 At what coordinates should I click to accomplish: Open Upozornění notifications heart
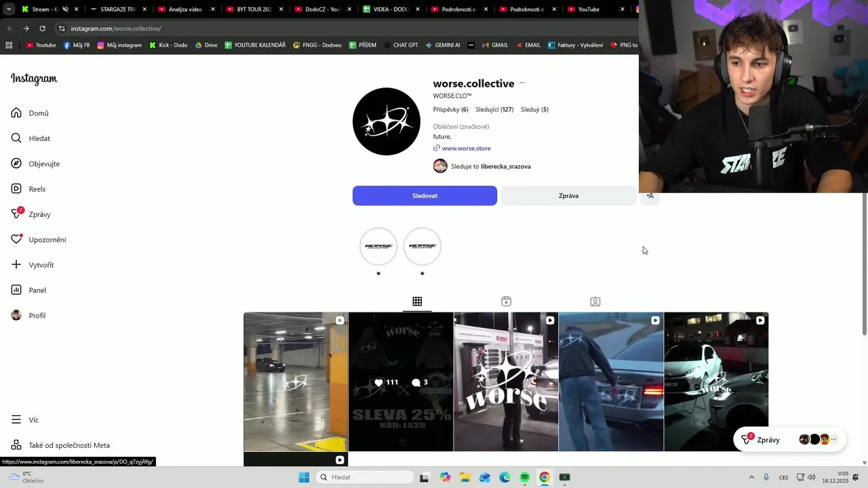coord(39,240)
